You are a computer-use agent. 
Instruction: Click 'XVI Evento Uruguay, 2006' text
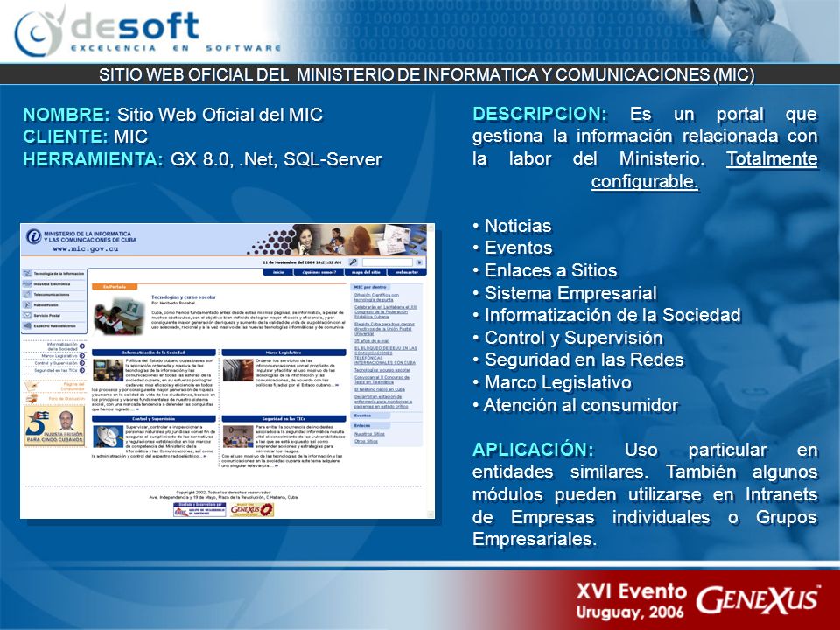coord(631,601)
